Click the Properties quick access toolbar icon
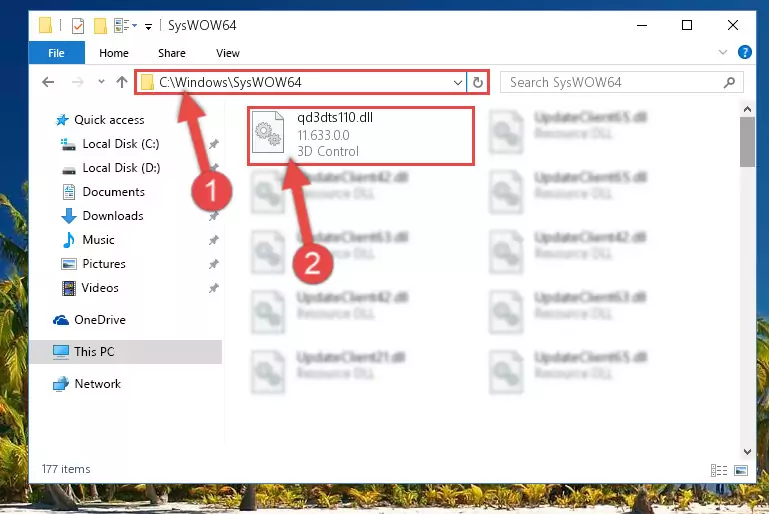This screenshot has width=769, height=514. click(78, 26)
